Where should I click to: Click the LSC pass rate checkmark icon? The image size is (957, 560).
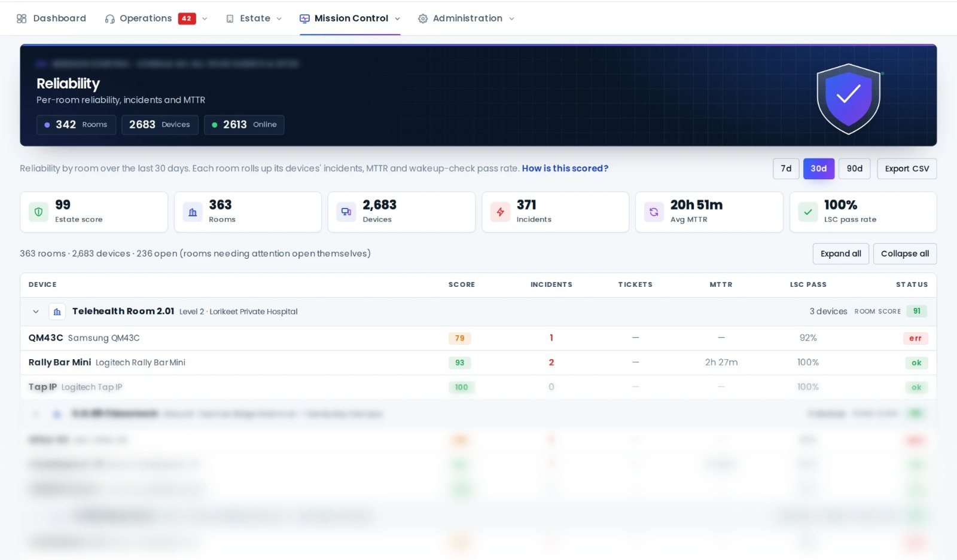(x=808, y=212)
